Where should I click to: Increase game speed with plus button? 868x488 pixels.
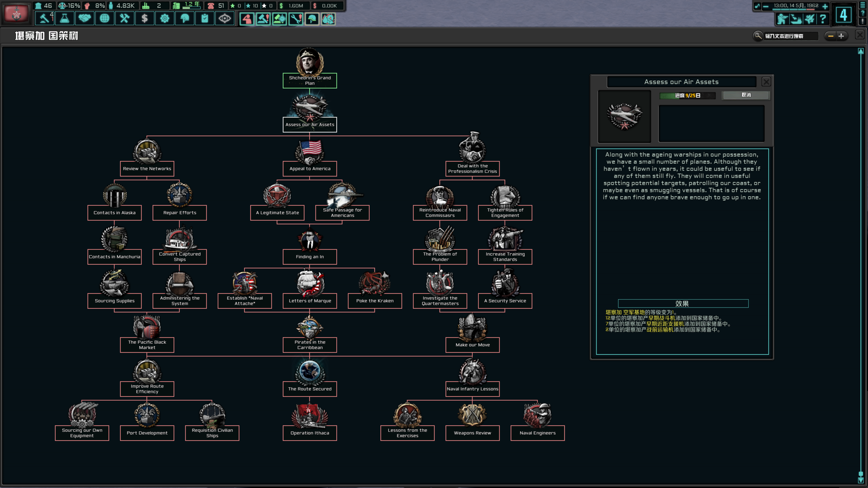click(x=825, y=6)
